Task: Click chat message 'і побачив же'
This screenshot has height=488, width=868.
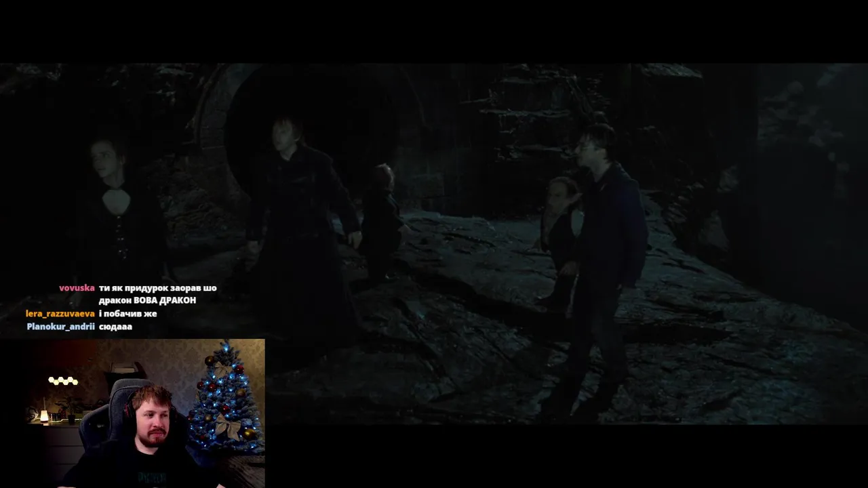Action: (127, 314)
